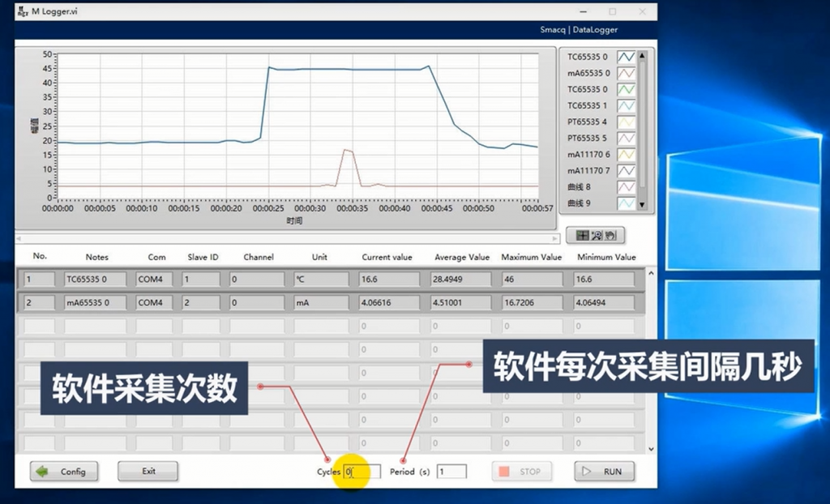Screen dimensions: 830x504
Task: Click into the Period (s) input field
Action: coord(451,471)
